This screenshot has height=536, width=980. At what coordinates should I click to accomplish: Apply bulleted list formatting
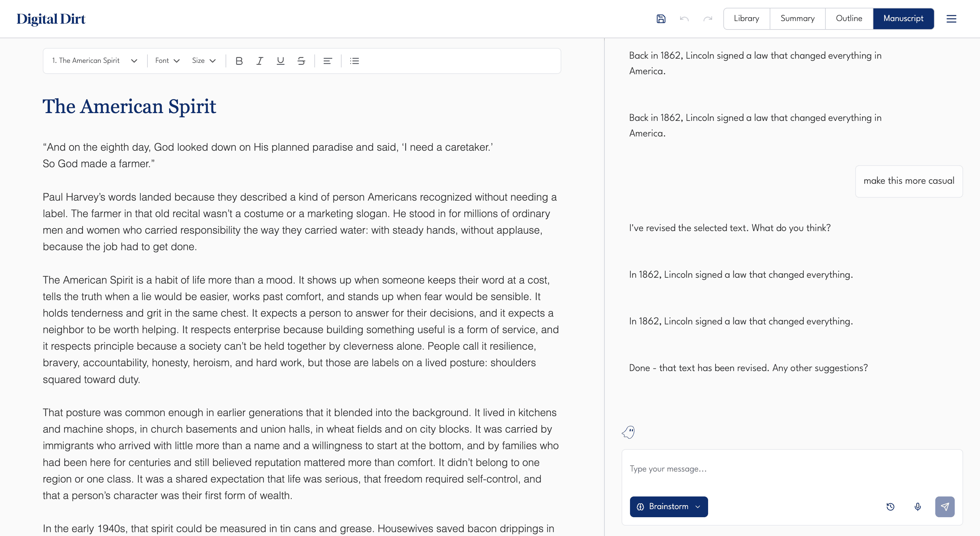(x=354, y=61)
